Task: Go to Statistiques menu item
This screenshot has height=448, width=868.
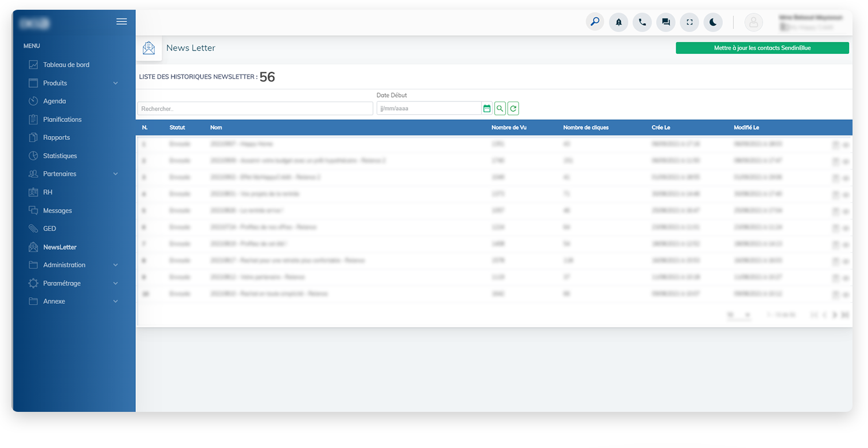Action: (60, 156)
